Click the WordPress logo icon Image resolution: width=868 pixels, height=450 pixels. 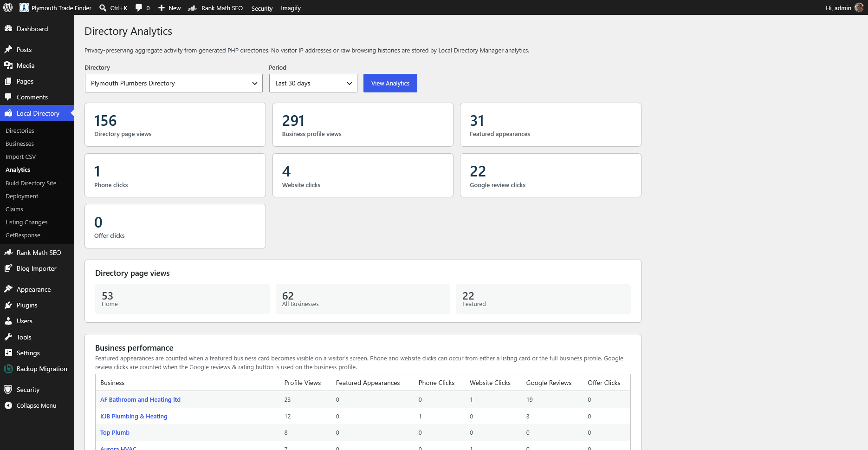pyautogui.click(x=8, y=8)
